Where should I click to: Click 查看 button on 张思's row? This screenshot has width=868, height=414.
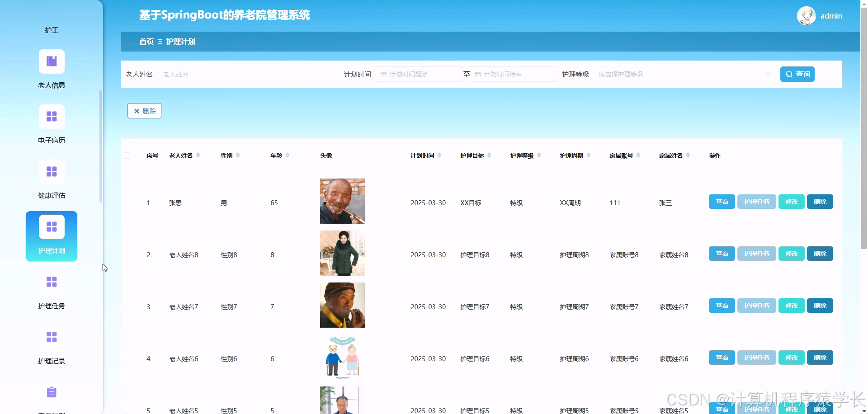coord(722,202)
